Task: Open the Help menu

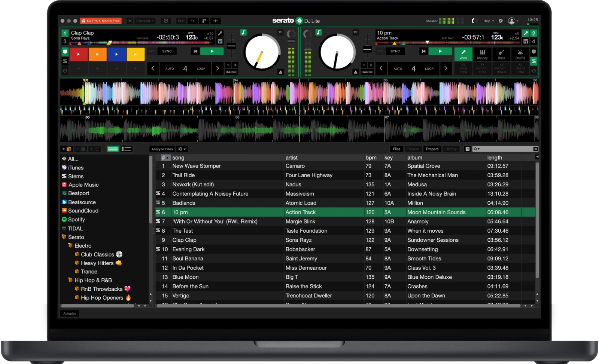Action: tap(489, 21)
